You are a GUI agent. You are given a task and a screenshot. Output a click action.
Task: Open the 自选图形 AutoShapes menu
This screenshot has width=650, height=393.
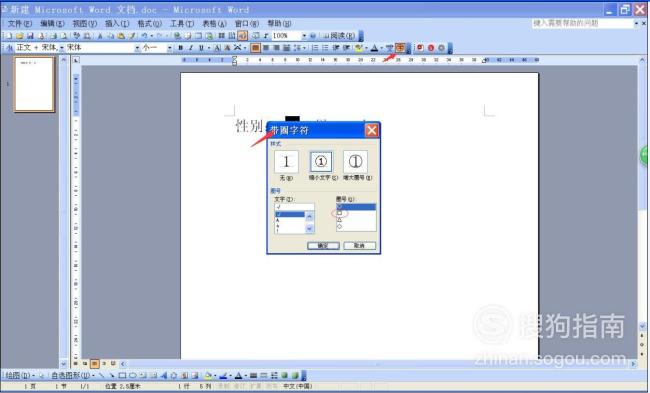[x=72, y=376]
